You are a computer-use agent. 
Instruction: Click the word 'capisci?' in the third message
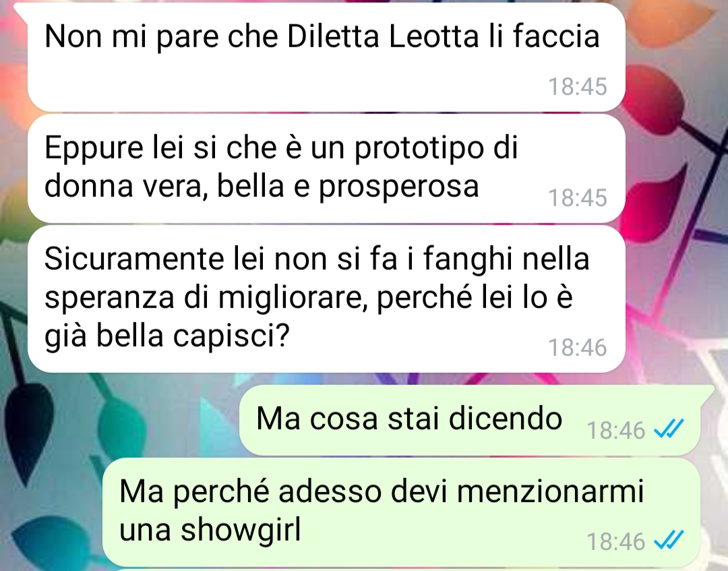tap(231, 336)
